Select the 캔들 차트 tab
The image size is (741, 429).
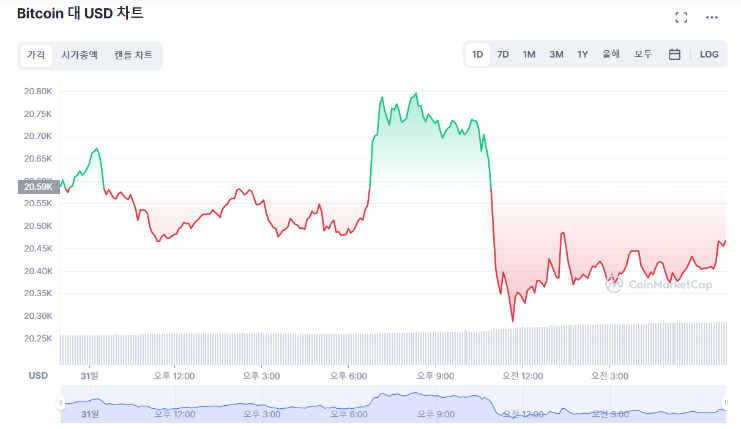[133, 55]
